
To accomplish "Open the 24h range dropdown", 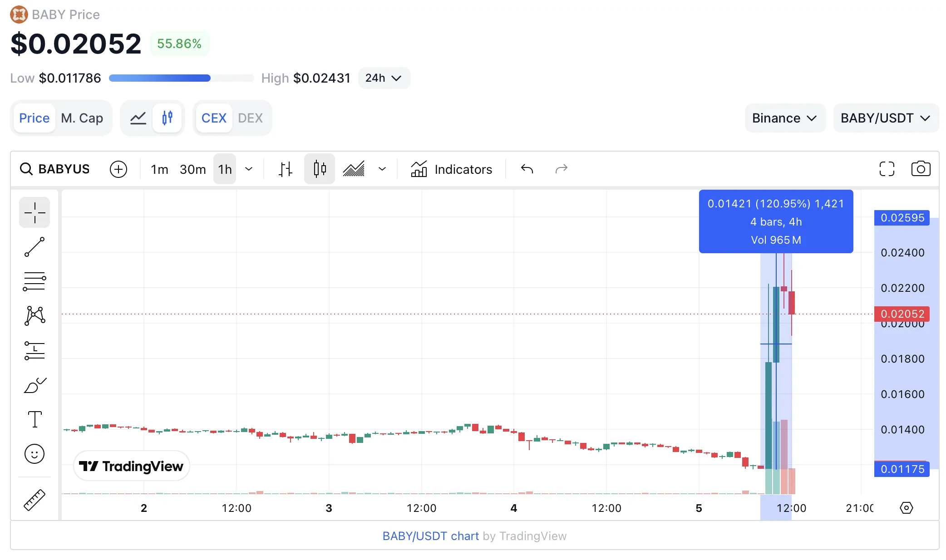I will [x=384, y=78].
